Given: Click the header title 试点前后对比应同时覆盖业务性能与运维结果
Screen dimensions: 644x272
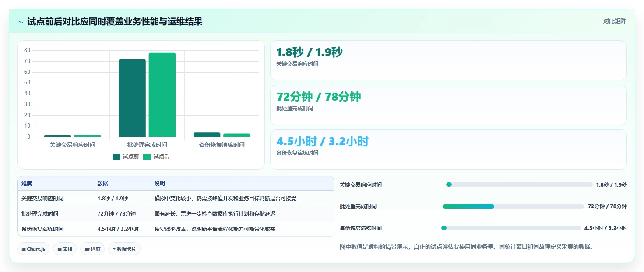Looking at the screenshot, I should (x=115, y=21).
